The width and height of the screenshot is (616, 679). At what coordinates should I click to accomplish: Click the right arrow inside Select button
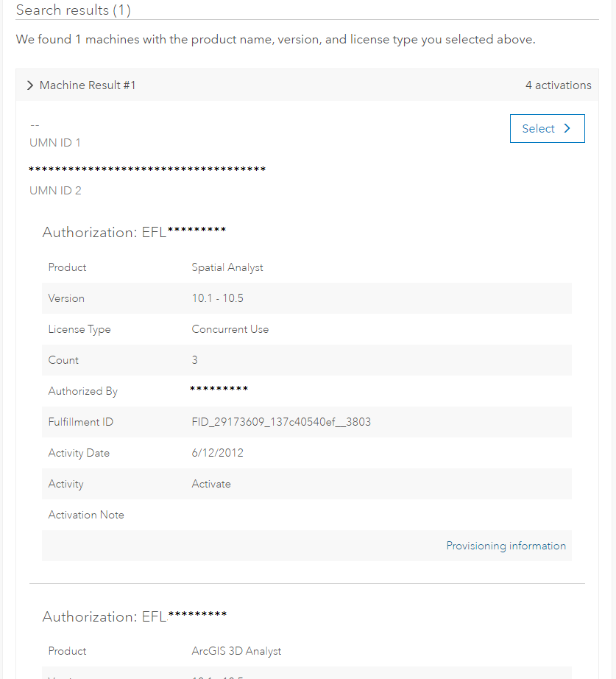(x=567, y=129)
